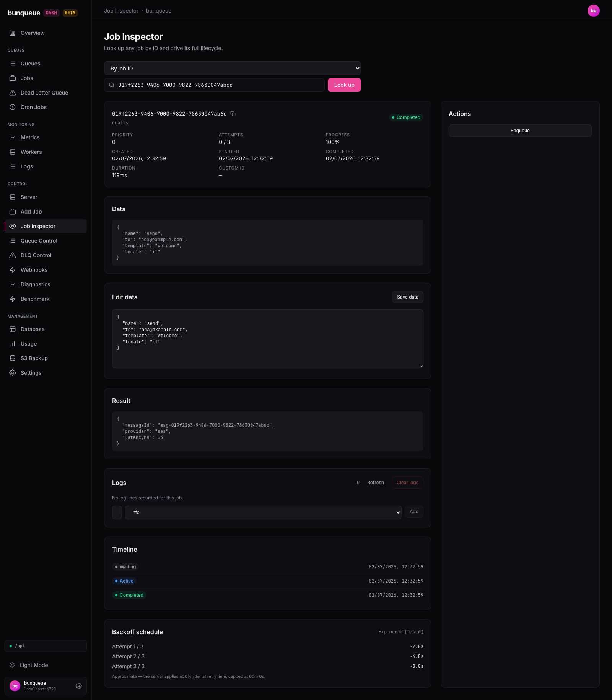Image resolution: width=612 pixels, height=700 pixels.
Task: Click the Completed status badge in job header
Action: click(x=406, y=117)
